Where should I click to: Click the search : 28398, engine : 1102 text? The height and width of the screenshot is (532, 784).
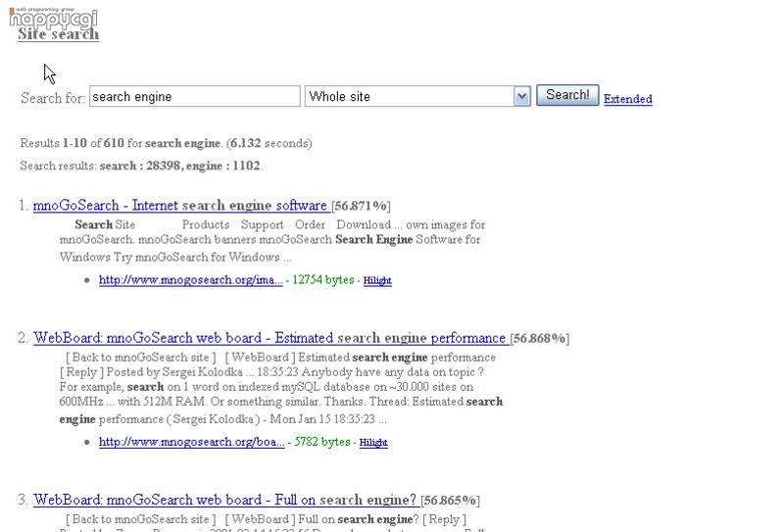(180, 166)
